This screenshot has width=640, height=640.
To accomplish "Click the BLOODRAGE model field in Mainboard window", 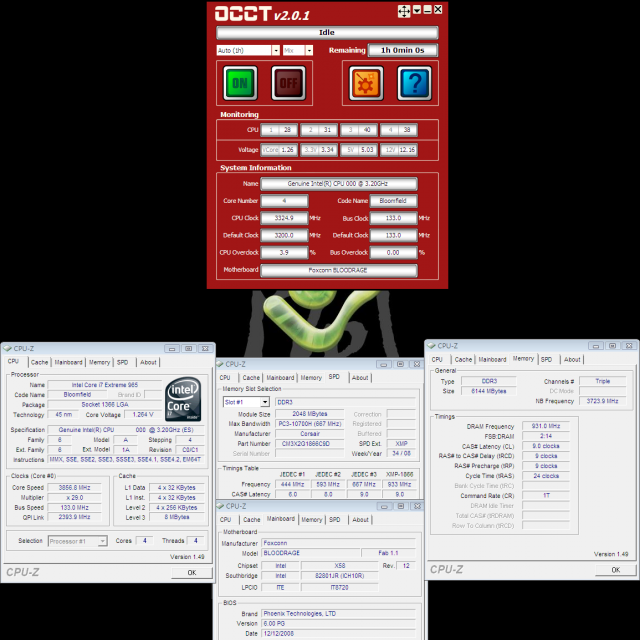I will click(x=311, y=553).
